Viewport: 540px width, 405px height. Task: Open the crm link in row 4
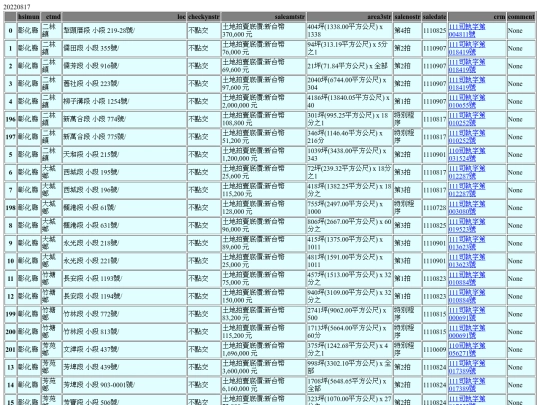tap(467, 102)
